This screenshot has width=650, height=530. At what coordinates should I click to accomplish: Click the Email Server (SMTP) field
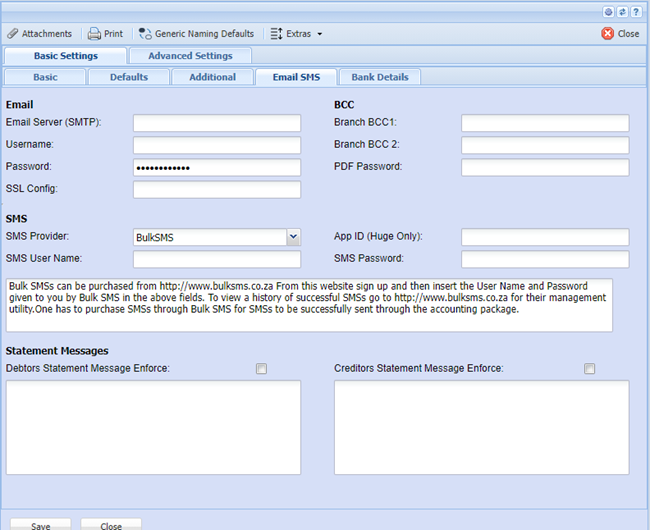tap(217, 123)
